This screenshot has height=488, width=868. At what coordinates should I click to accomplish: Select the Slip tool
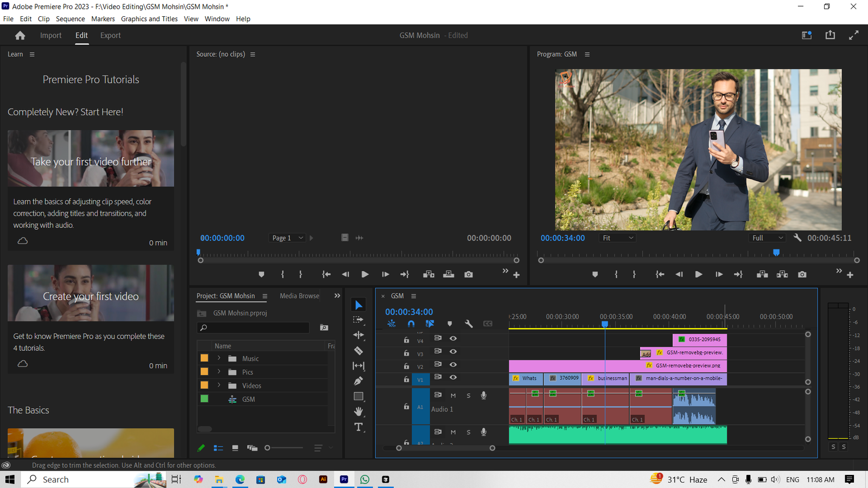click(359, 366)
